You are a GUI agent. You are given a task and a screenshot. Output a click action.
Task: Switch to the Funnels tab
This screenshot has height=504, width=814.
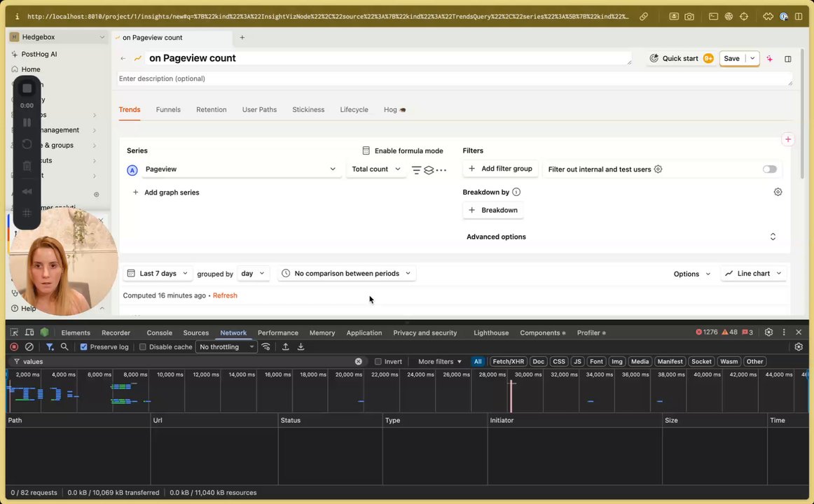(168, 109)
